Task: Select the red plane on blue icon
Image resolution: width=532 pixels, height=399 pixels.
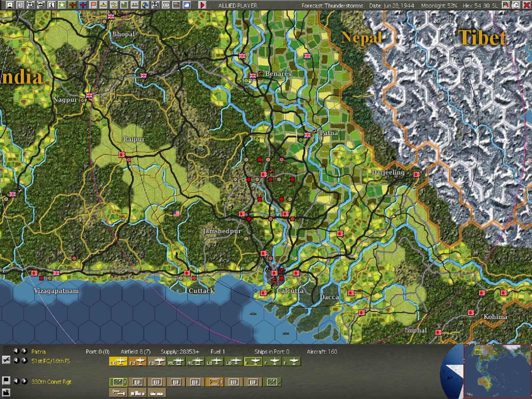Action: click(x=83, y=5)
